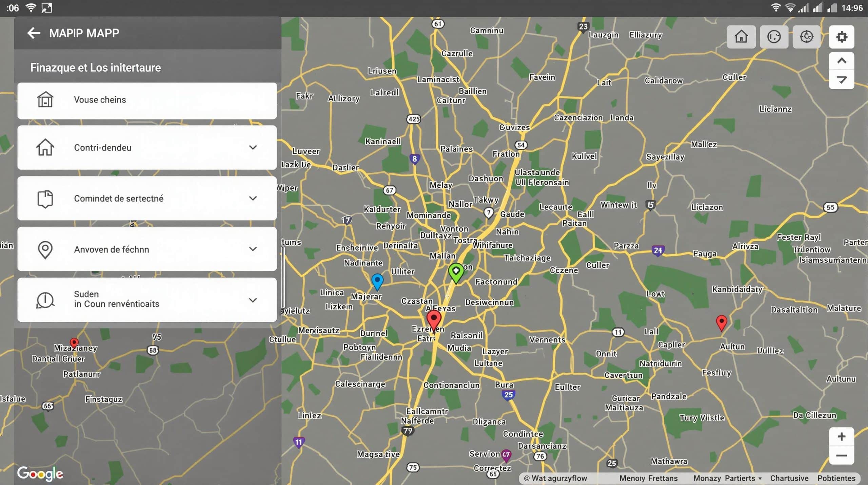Click the Menory Frettans link
Screen dimensions: 868x485
click(x=648, y=478)
